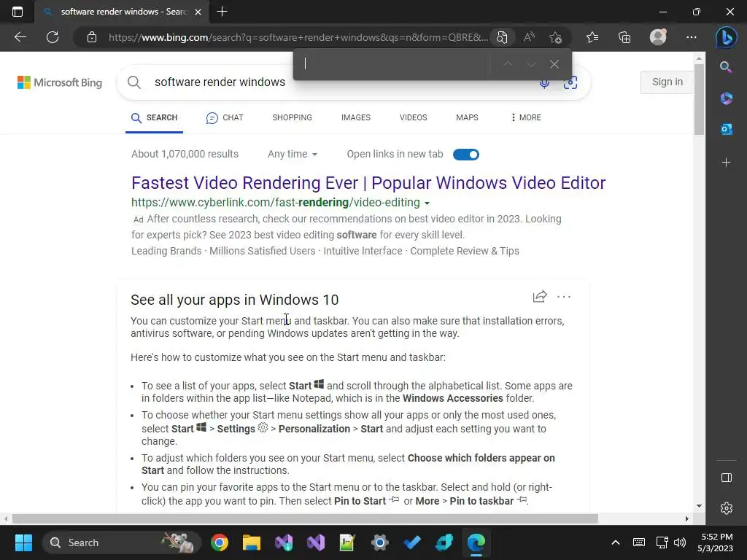Open Google Chrome from taskbar
The image size is (747, 560).
tap(220, 542)
